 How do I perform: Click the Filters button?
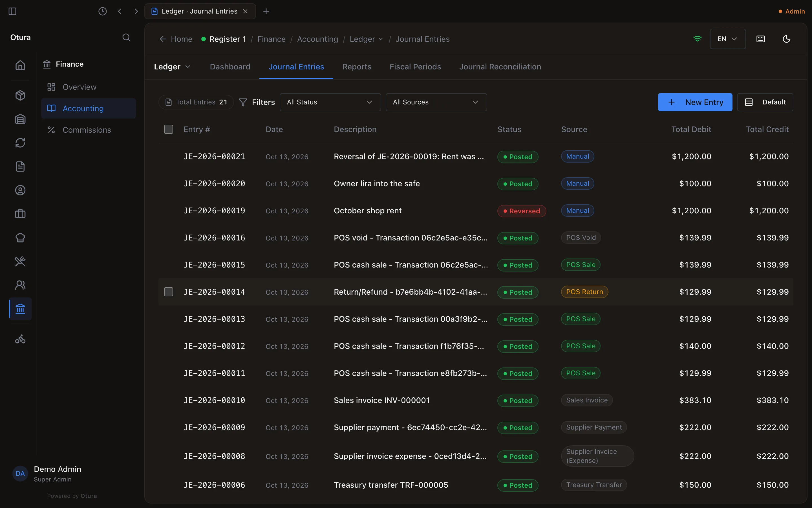tap(257, 102)
